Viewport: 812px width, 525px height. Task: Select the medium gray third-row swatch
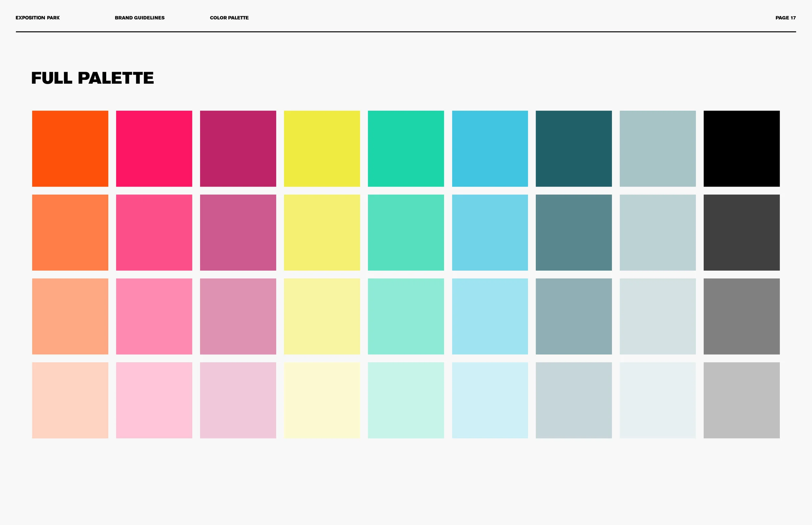(x=742, y=316)
